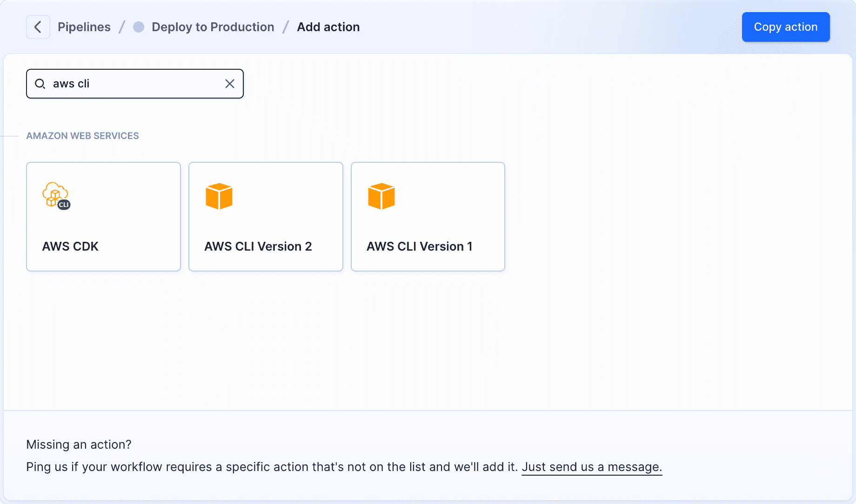Choose the AWS CLI Version 2 title

tap(258, 246)
